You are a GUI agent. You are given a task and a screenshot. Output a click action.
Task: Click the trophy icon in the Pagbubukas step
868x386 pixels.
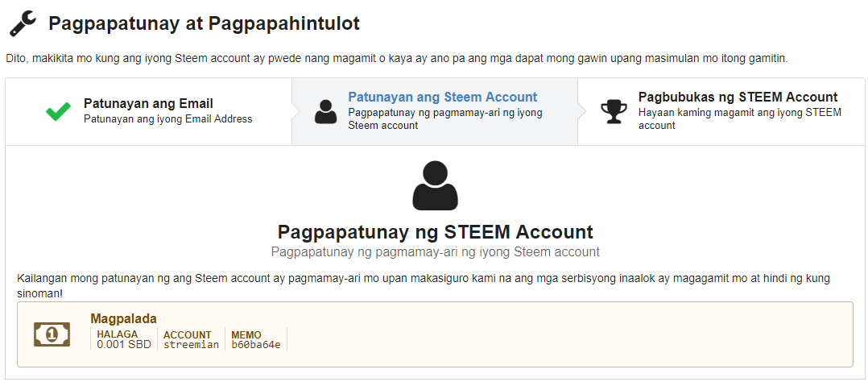coord(614,111)
